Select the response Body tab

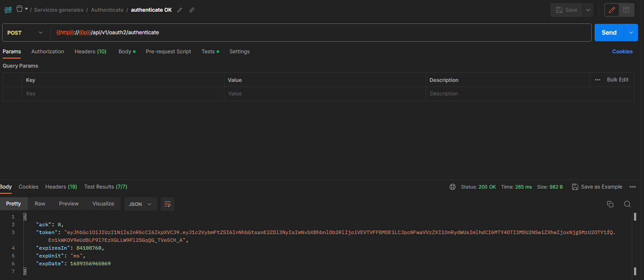coord(6,187)
